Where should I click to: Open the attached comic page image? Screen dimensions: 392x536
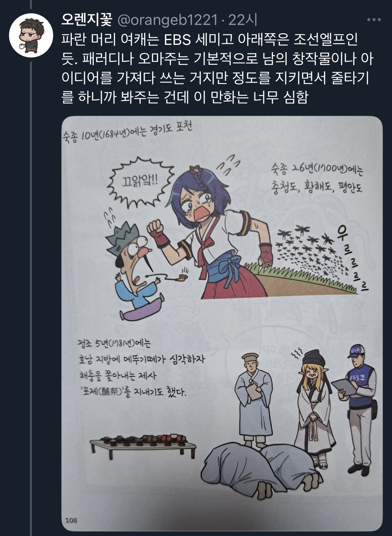click(222, 323)
